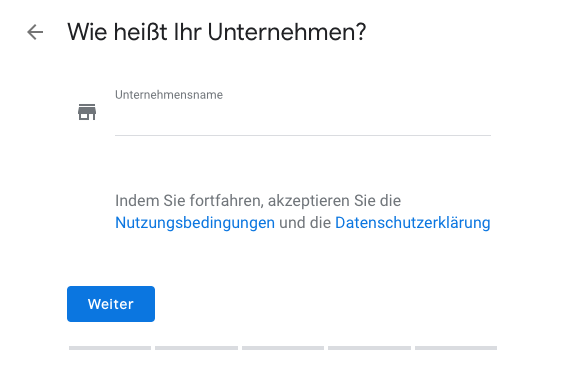
Task: Continue with the blue Weiter button
Action: pyautogui.click(x=111, y=304)
